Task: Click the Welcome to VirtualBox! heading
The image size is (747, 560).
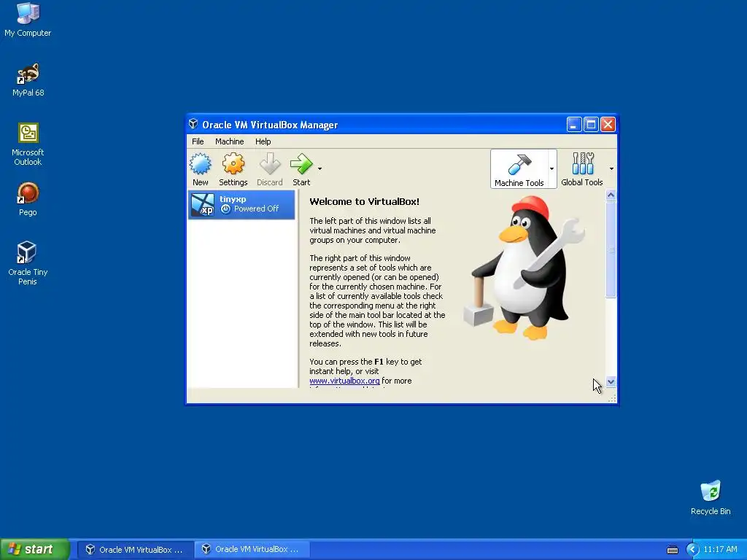Action: (x=365, y=201)
